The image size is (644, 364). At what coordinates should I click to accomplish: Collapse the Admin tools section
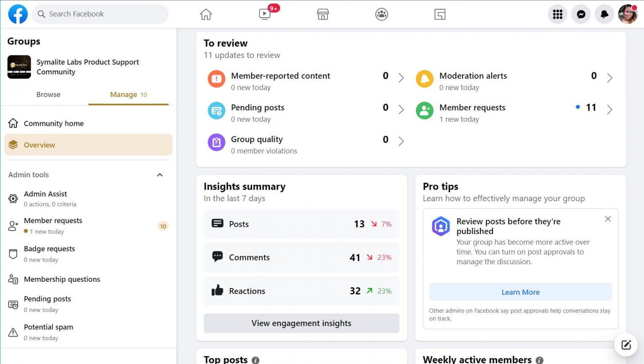pyautogui.click(x=160, y=175)
